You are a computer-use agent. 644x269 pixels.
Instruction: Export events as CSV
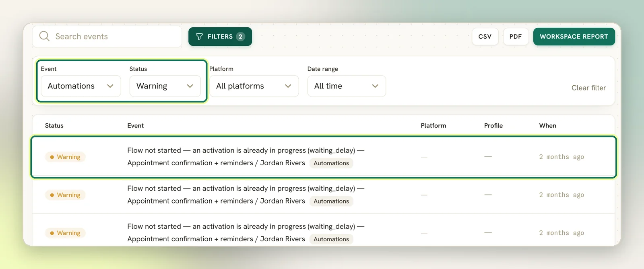point(485,37)
